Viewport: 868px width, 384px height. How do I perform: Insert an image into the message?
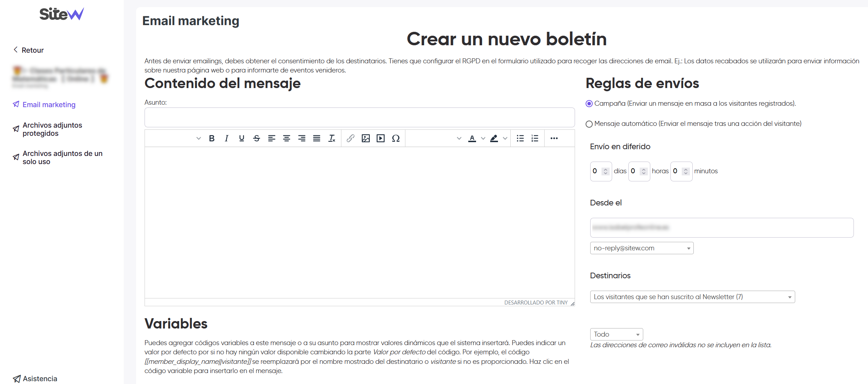click(x=365, y=138)
